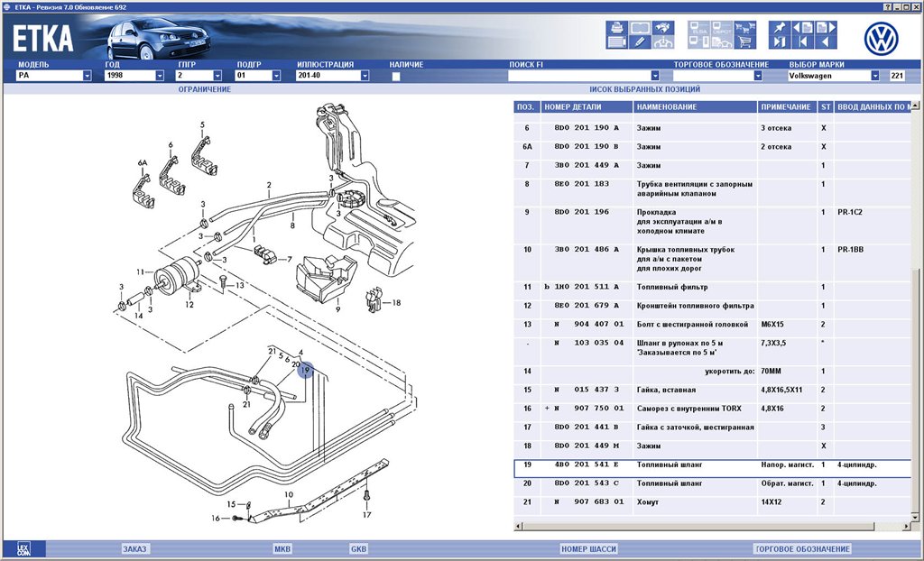This screenshot has height=561, width=924.
Task: Expand the ПОИСК FI dropdown
Action: click(x=655, y=76)
